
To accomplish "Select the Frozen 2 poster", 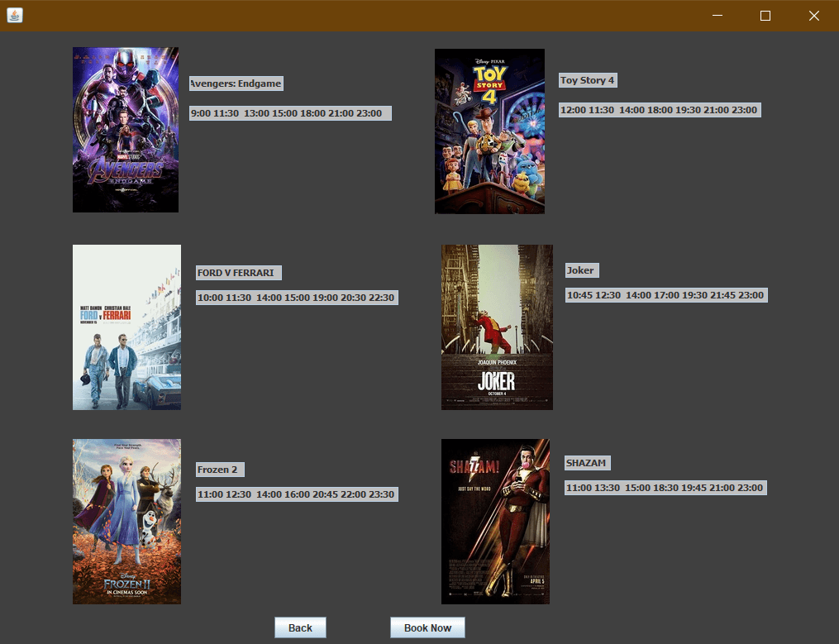I will (126, 522).
